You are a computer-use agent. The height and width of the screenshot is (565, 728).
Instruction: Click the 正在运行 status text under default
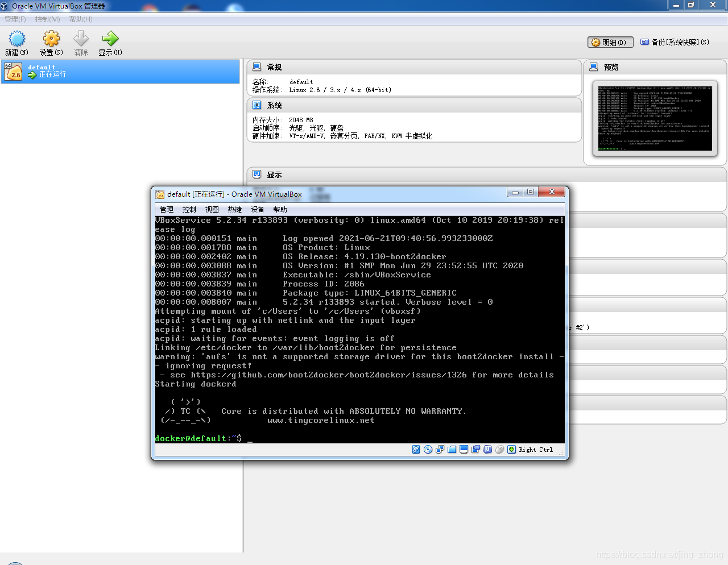tap(52, 74)
